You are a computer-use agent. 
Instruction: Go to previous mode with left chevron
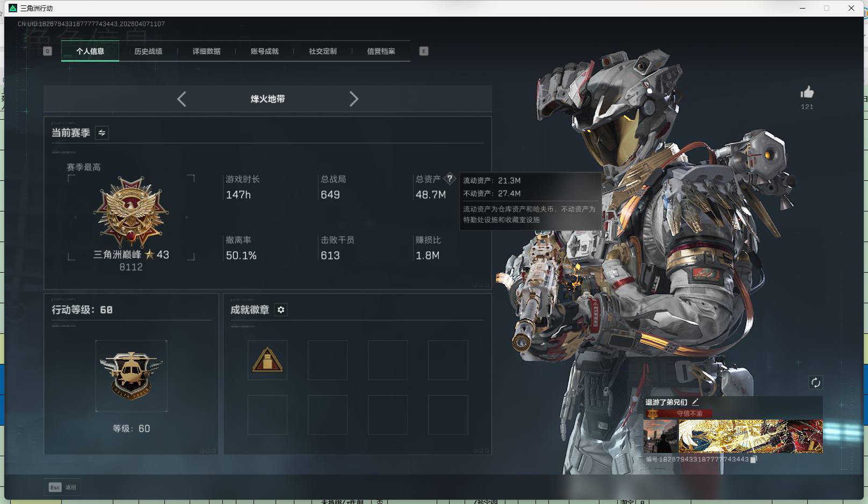click(x=182, y=99)
